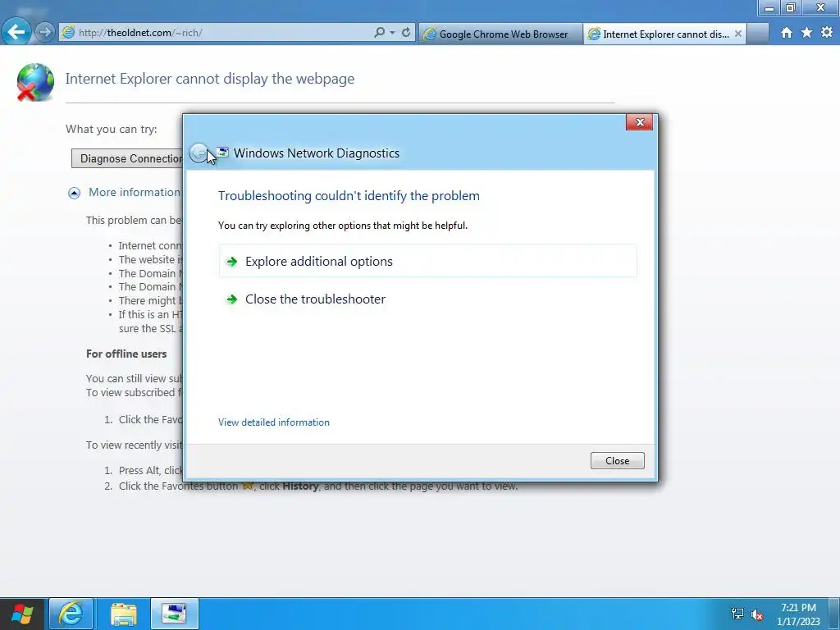Go to Home via house icon
The width and height of the screenshot is (840, 630).
[787, 33]
